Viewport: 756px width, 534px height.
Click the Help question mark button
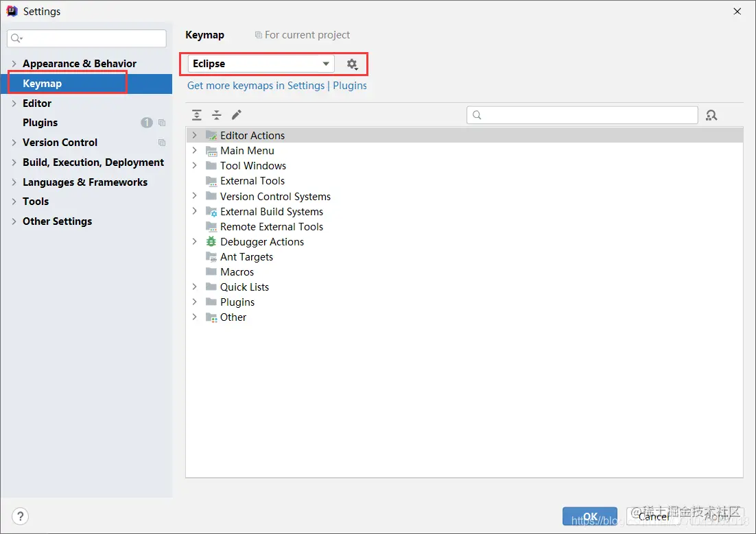[x=21, y=516]
